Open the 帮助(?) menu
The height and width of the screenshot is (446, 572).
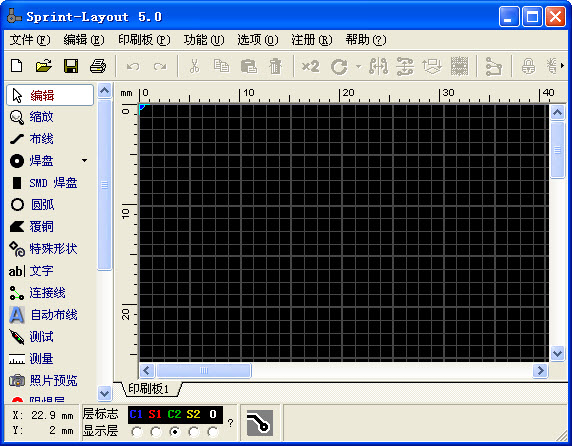(366, 40)
